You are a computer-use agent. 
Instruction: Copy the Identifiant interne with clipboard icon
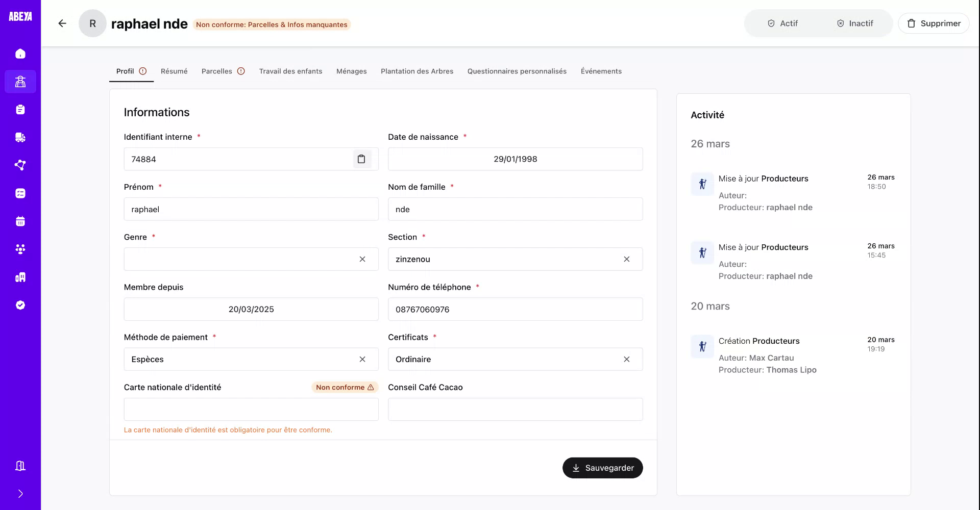tap(361, 159)
